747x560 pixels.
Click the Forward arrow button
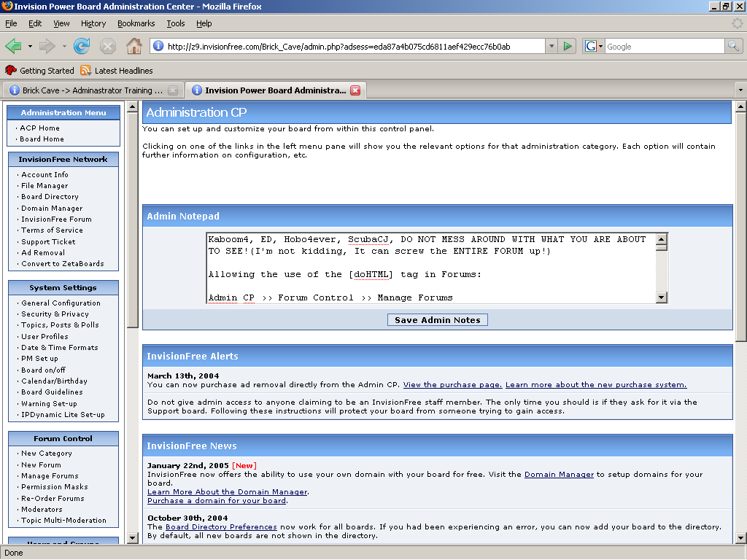point(47,46)
